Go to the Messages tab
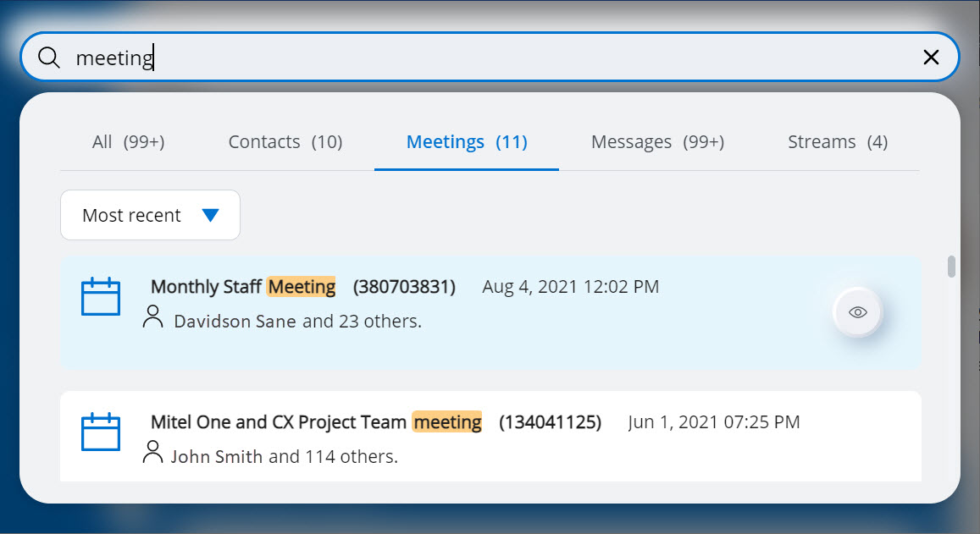 pyautogui.click(x=657, y=142)
